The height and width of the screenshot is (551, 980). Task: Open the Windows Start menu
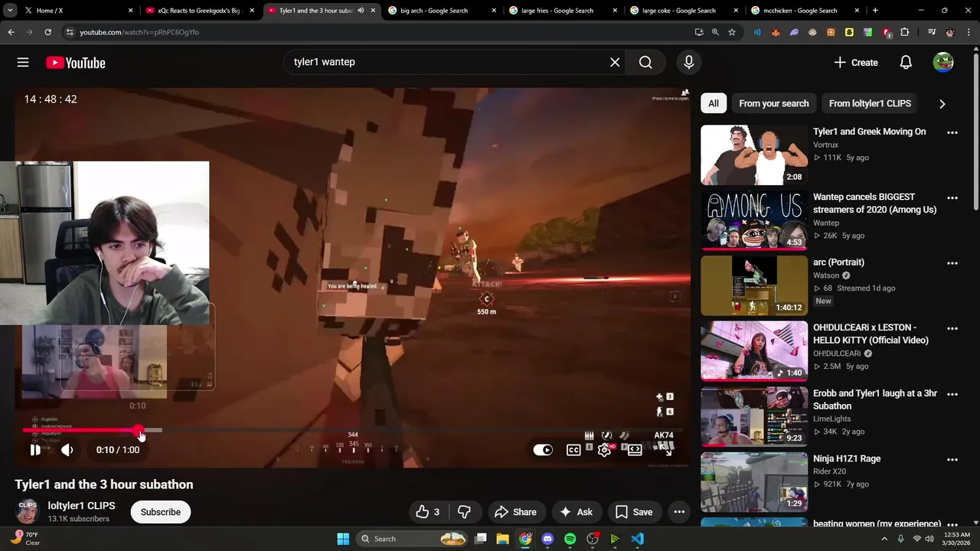click(x=343, y=539)
